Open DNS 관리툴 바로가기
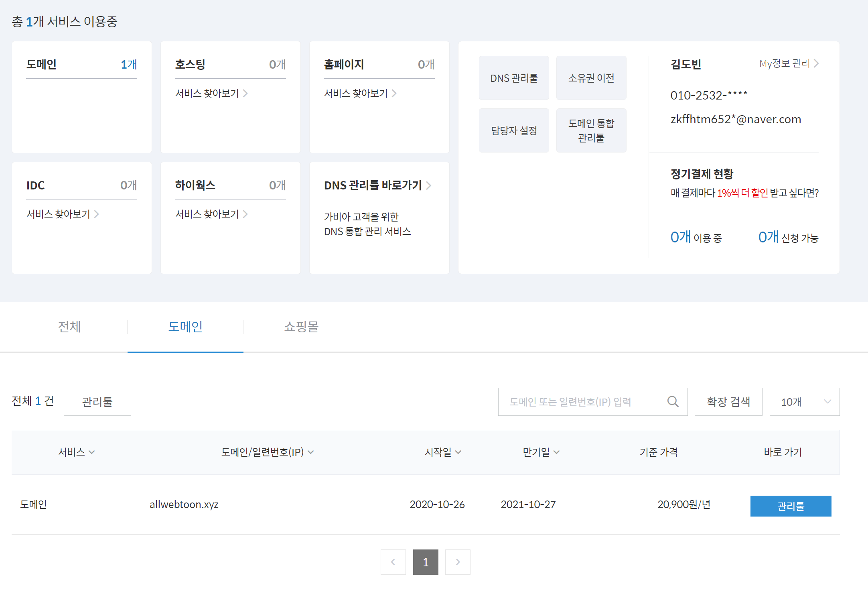Viewport: 868px width, 590px height. [x=377, y=185]
